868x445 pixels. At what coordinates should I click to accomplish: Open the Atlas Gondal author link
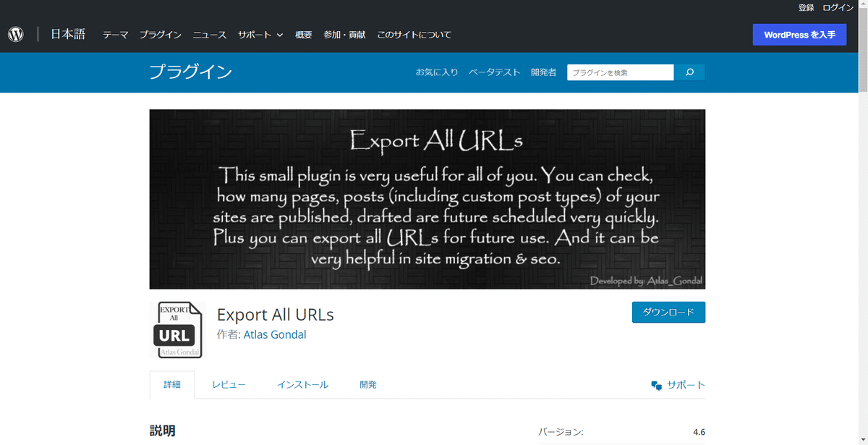(x=275, y=335)
